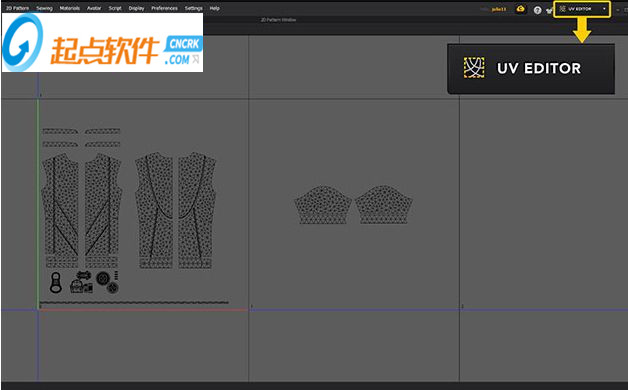This screenshot has height=390, width=628.
Task: Select the zipper slider trim pieces cluster
Action: [82, 282]
